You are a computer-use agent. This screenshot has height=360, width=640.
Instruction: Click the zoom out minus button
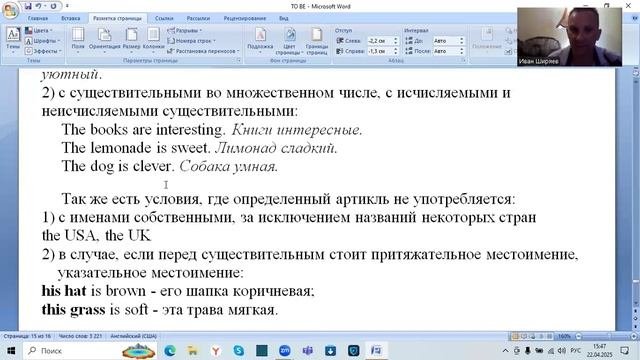[578, 336]
